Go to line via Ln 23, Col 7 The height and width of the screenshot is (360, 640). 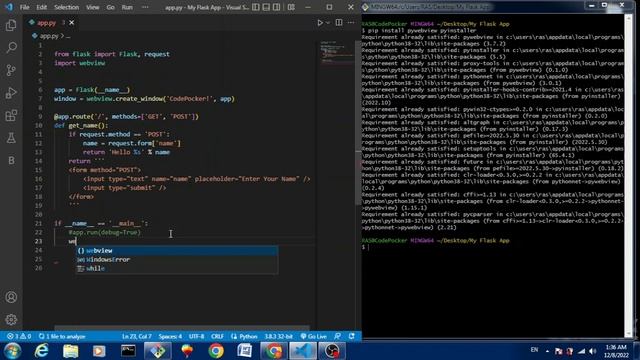pos(137,336)
